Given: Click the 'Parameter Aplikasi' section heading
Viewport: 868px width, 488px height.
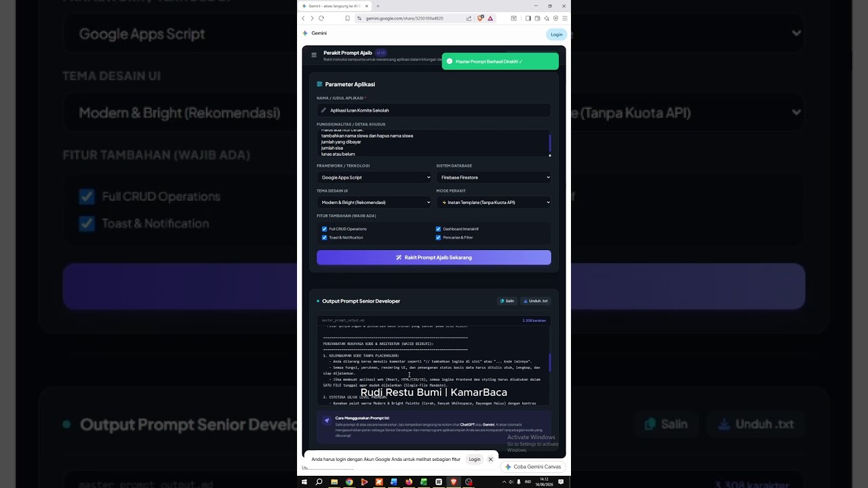Looking at the screenshot, I should (350, 85).
